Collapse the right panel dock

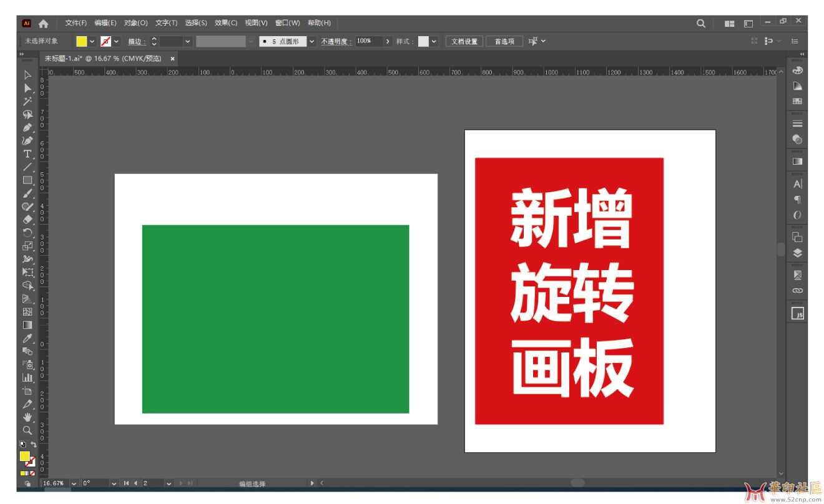802,54
